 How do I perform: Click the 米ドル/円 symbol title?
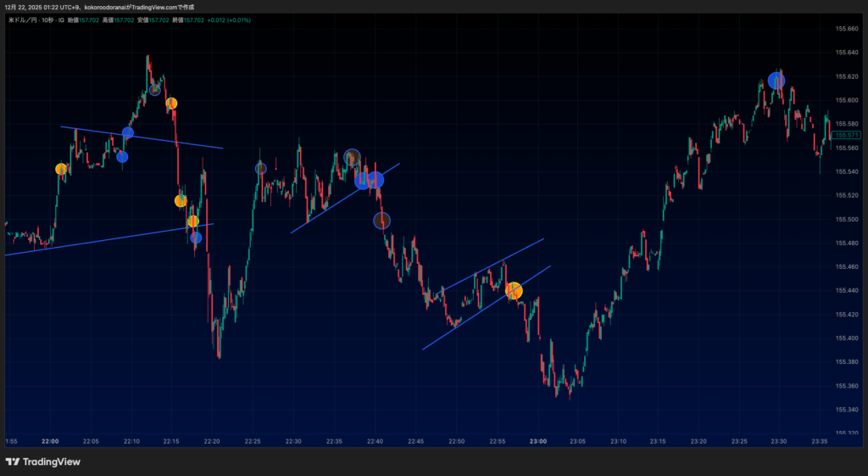22,20
